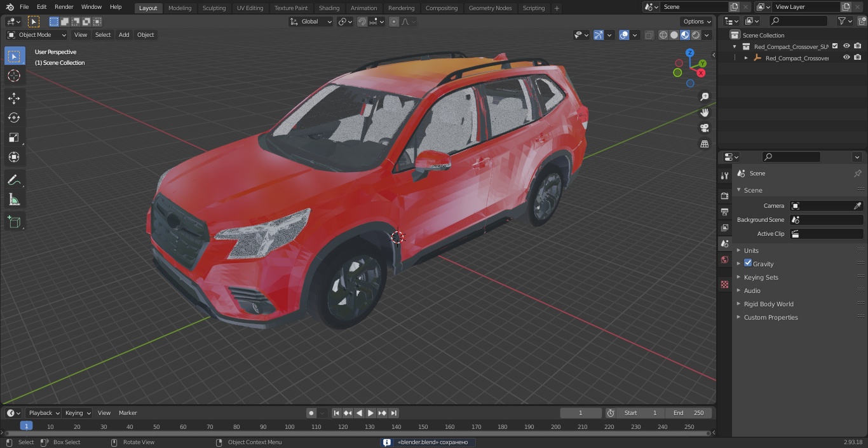Viewport: 868px width, 448px height.
Task: Click the red X axis navigation gizmo
Action: (x=702, y=73)
